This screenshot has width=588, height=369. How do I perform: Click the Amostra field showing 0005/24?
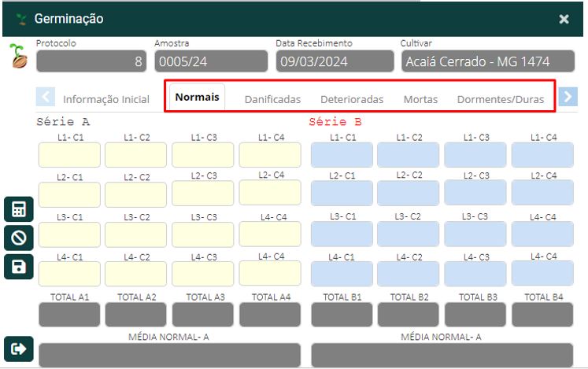211,61
